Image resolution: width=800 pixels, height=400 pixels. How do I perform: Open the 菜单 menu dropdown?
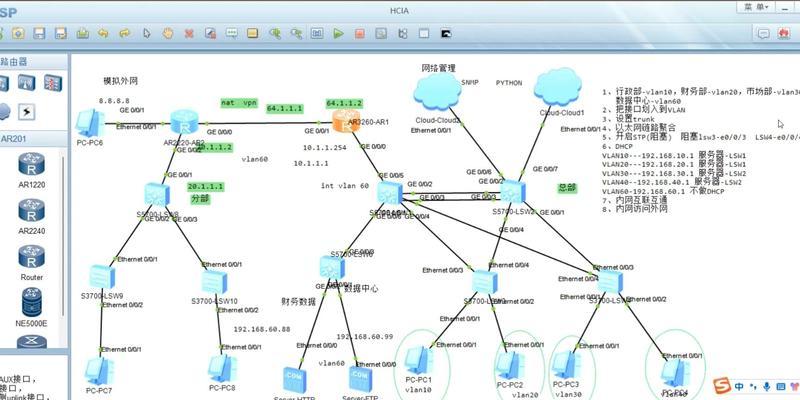click(756, 7)
